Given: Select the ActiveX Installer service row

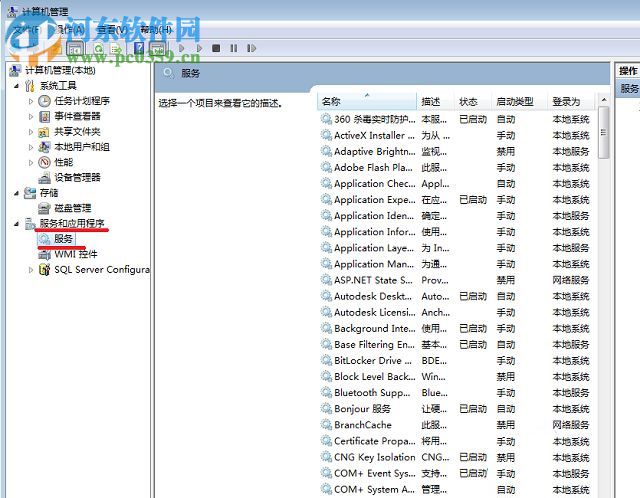Looking at the screenshot, I should pyautogui.click(x=456, y=136).
